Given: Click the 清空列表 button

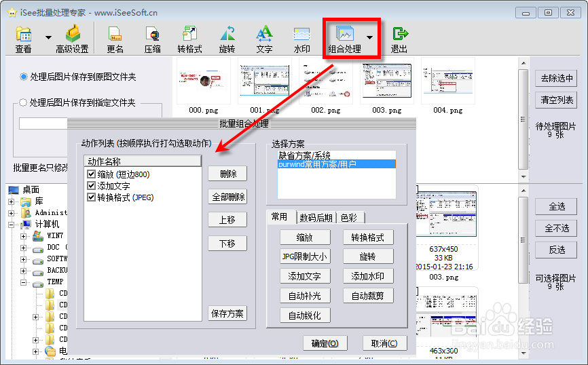Looking at the screenshot, I should 556,100.
